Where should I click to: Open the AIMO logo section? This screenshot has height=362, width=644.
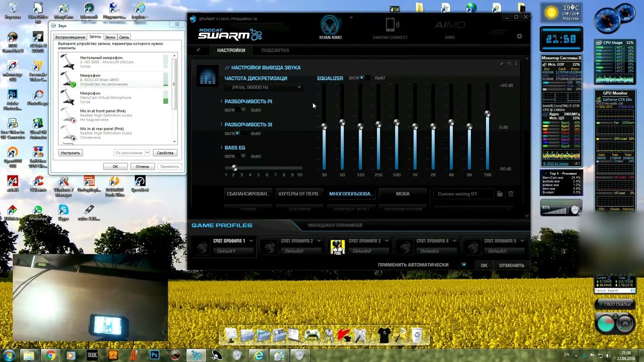tap(450, 25)
